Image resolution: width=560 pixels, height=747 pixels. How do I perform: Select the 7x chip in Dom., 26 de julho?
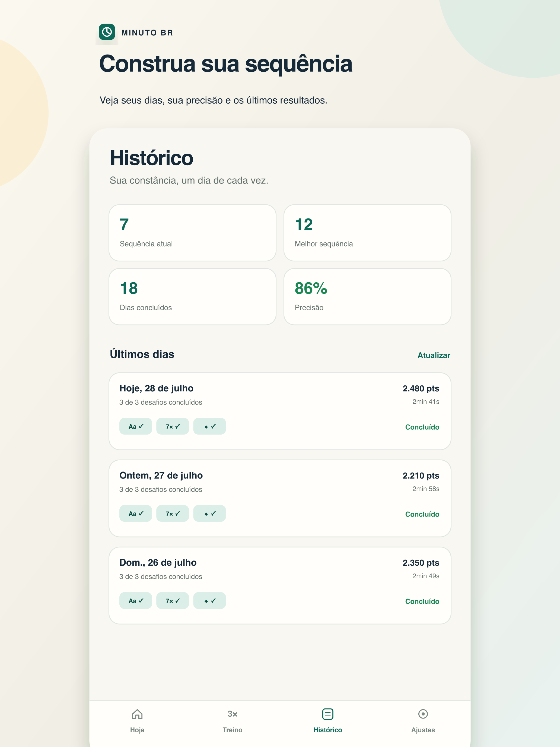(173, 600)
